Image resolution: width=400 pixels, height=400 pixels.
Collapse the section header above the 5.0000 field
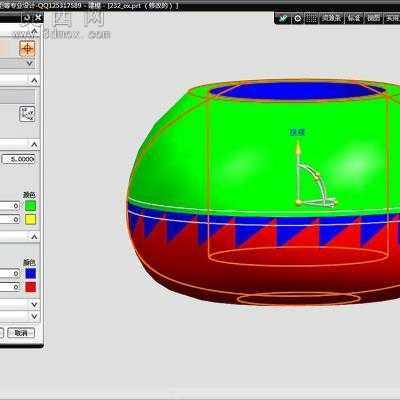34,144
